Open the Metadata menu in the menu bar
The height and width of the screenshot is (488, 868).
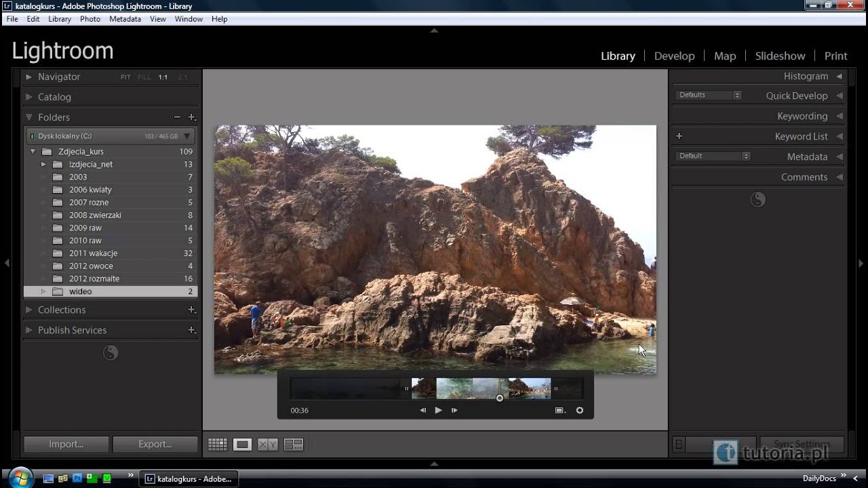pyautogui.click(x=125, y=19)
